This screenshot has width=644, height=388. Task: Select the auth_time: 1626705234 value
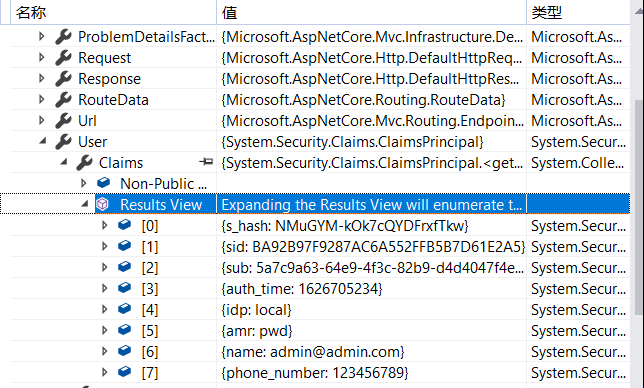coord(302,289)
